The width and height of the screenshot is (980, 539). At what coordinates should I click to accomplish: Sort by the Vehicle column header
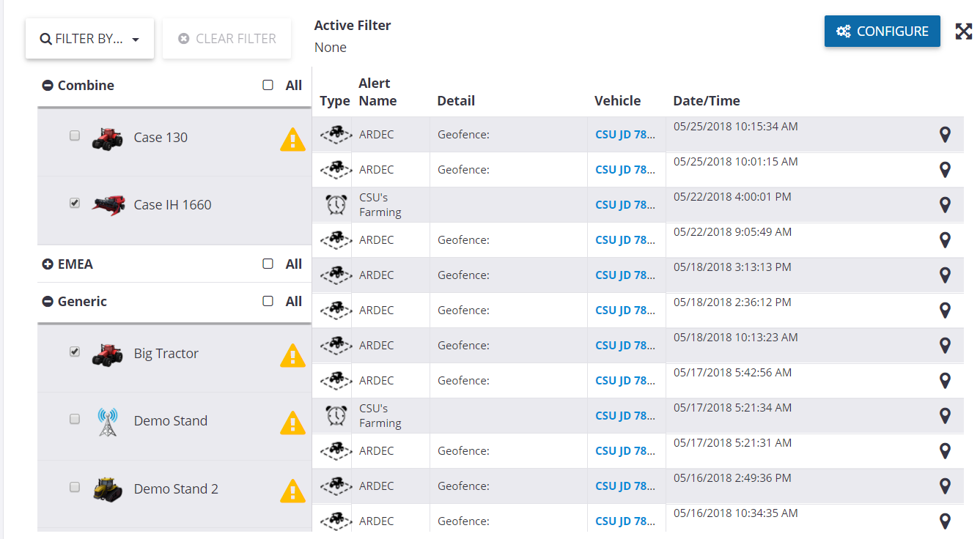pos(617,101)
